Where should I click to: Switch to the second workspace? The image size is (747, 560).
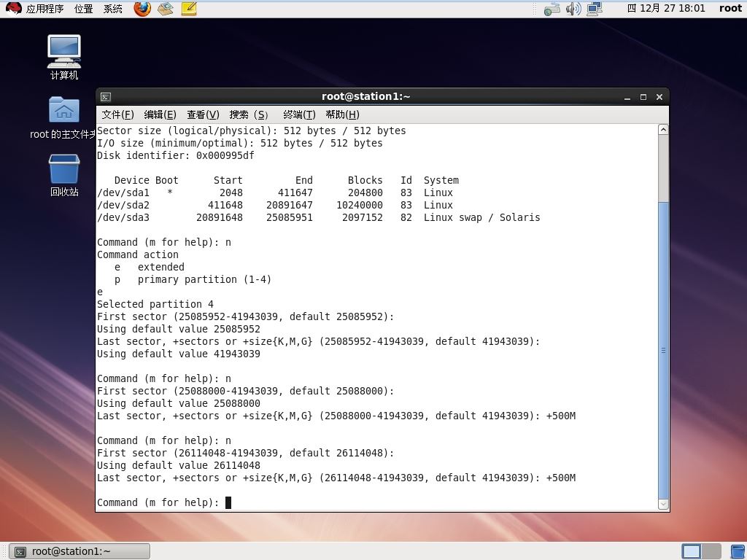point(711,551)
